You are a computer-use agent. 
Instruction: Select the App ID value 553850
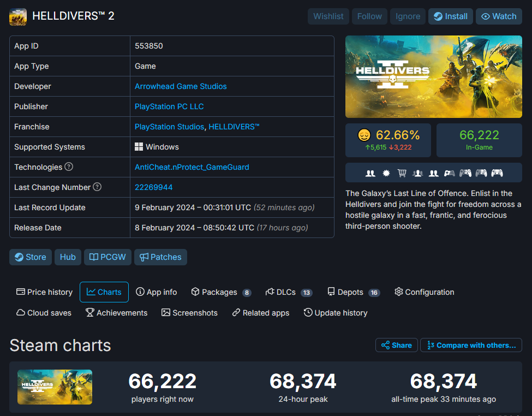coord(148,46)
